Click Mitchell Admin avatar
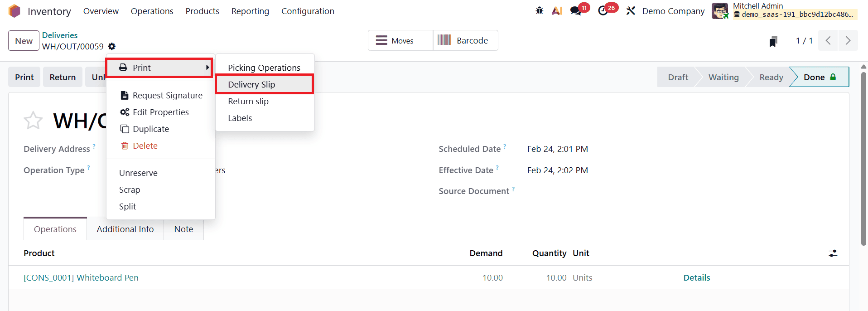 [719, 11]
